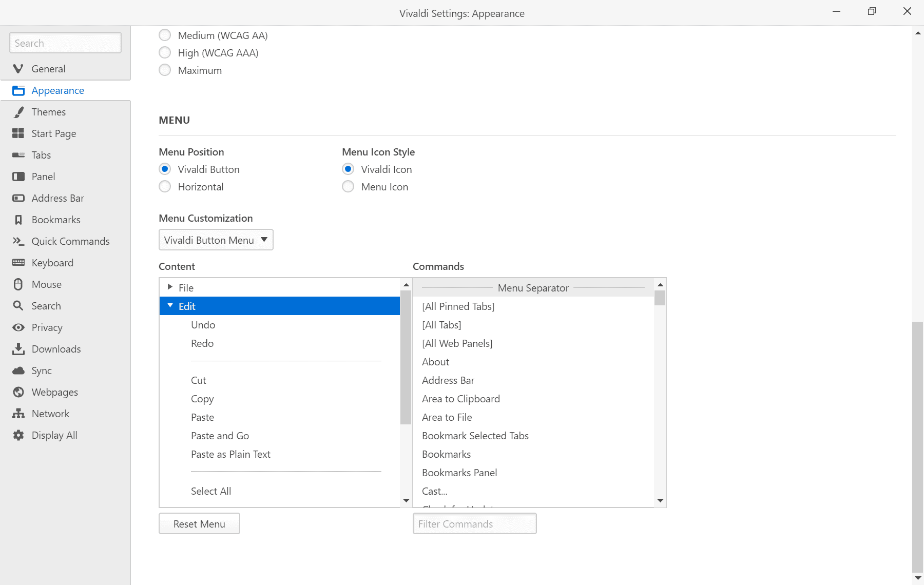
Task: Select High (WCAG AAA) contrast option
Action: (165, 53)
